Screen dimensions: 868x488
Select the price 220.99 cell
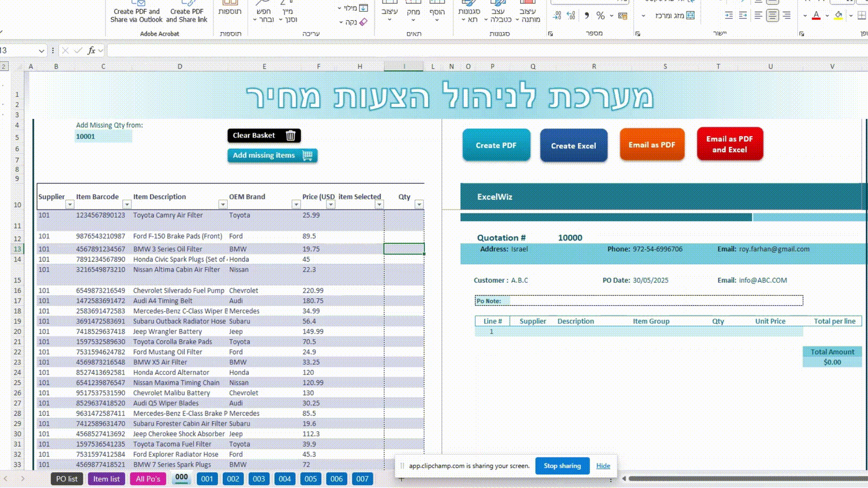[318, 291]
